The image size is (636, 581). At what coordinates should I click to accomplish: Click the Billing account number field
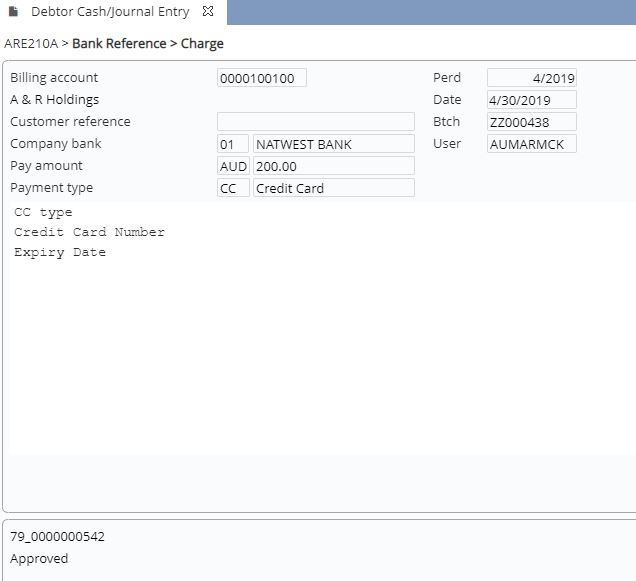[x=262, y=78]
